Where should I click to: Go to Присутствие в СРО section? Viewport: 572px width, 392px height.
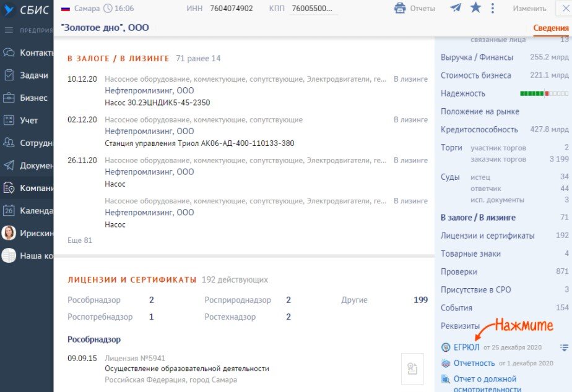point(475,290)
